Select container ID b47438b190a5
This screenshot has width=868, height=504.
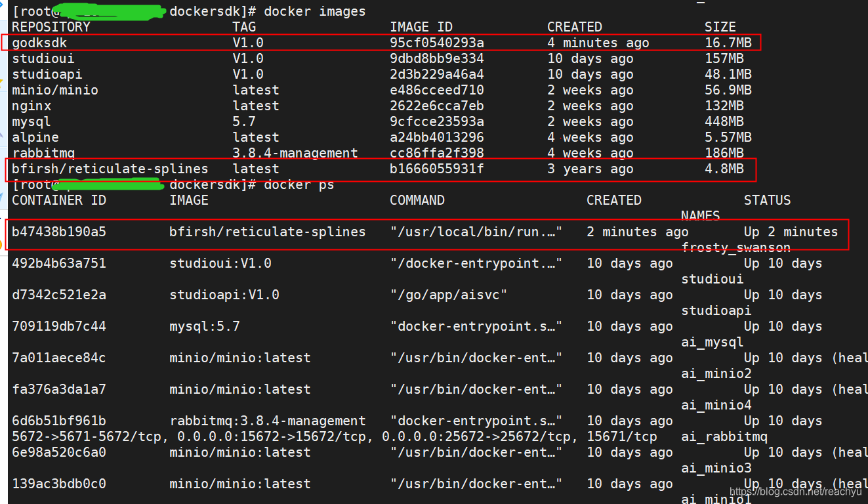pos(59,232)
